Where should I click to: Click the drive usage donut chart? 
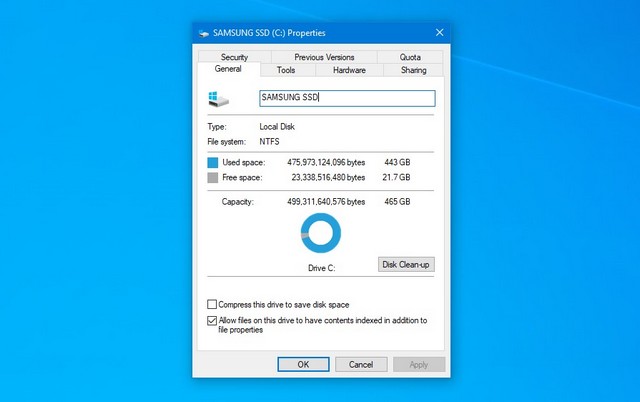point(321,233)
